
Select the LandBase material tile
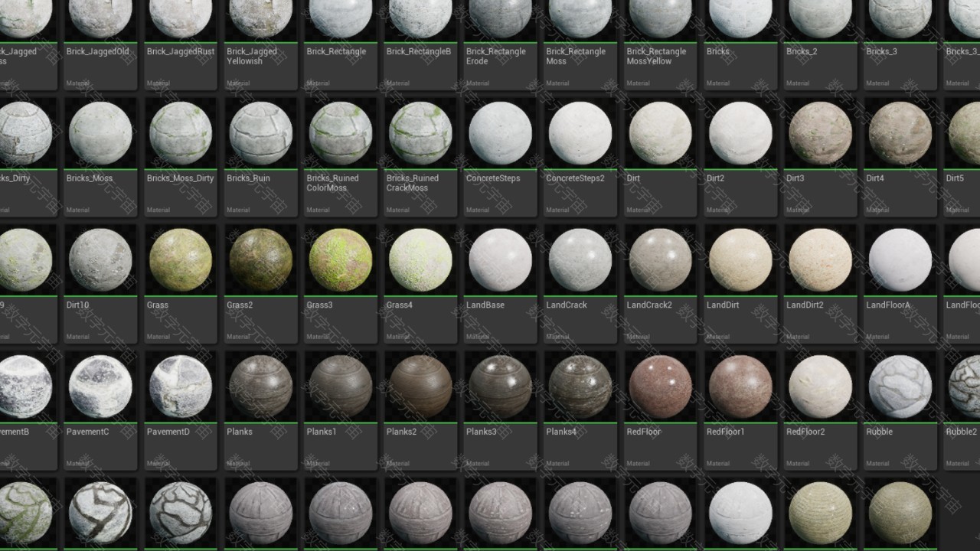click(x=500, y=283)
